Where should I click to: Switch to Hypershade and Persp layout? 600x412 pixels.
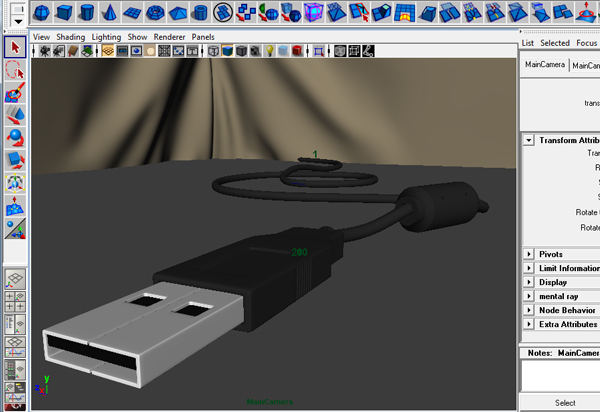tap(15, 370)
